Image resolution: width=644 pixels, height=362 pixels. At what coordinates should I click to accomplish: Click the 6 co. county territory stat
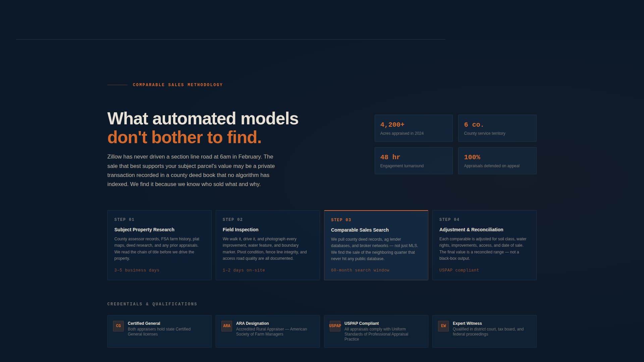click(497, 128)
